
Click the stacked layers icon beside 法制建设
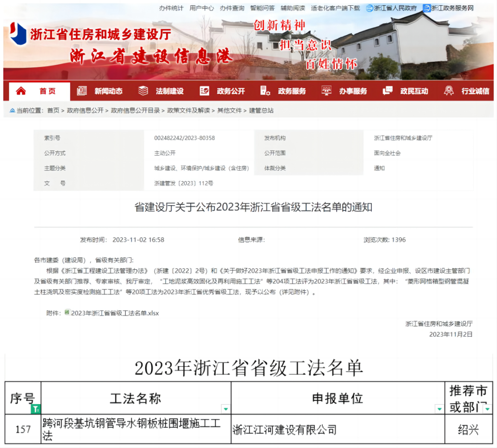143,91
